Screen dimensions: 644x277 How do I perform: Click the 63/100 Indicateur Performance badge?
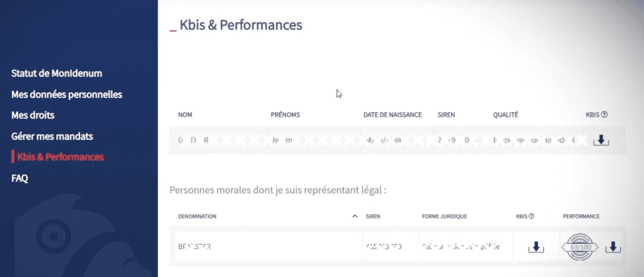[580, 246]
